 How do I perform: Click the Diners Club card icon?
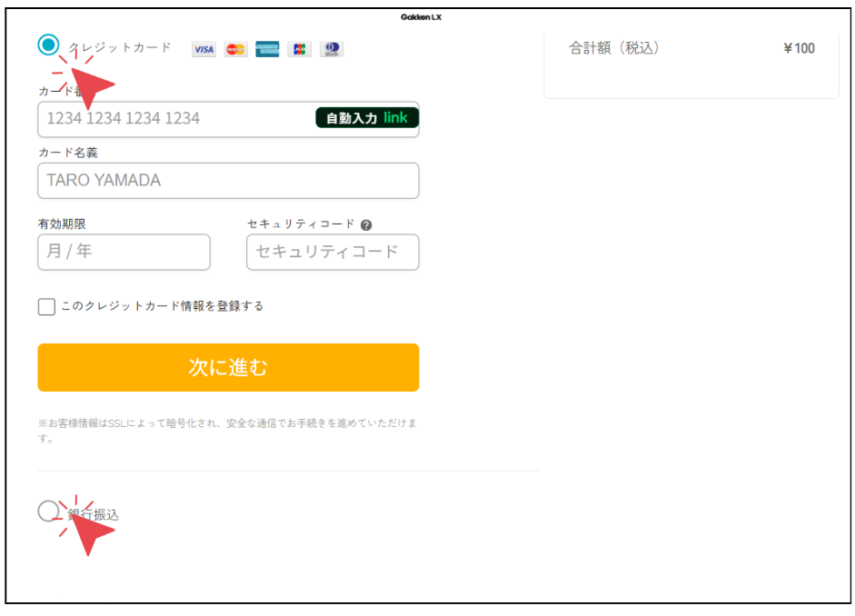click(331, 48)
